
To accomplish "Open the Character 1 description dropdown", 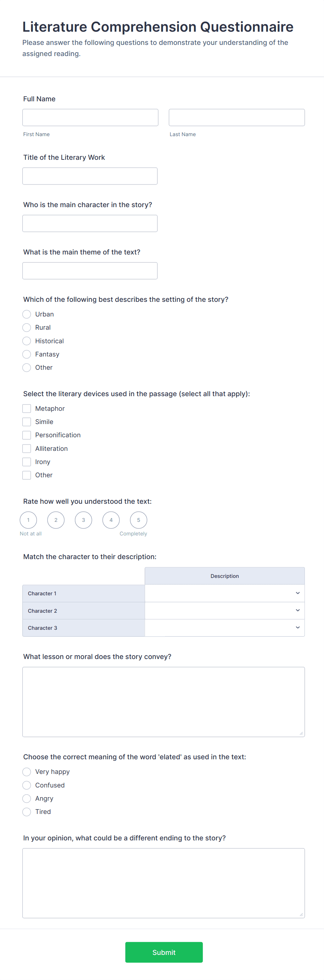I will pyautogui.click(x=225, y=593).
